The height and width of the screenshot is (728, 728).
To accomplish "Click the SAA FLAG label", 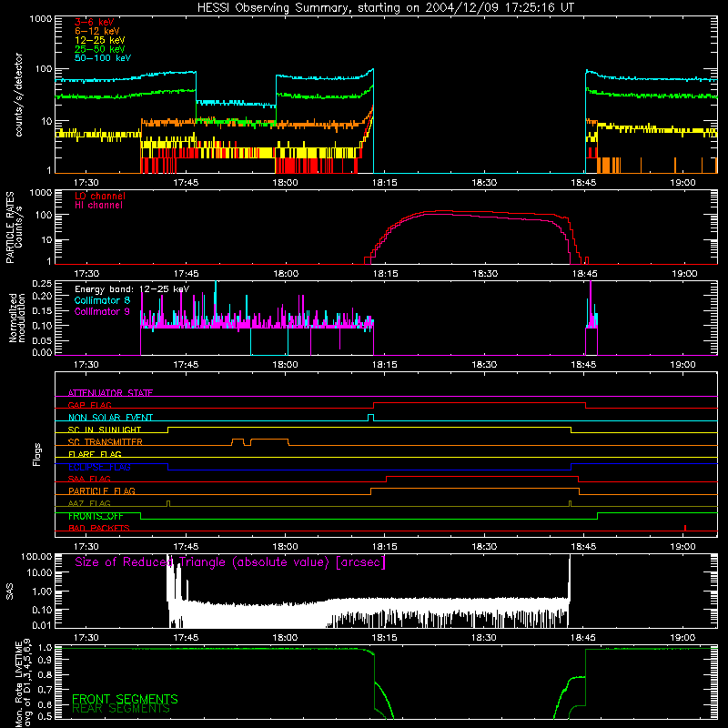I will (x=89, y=479).
